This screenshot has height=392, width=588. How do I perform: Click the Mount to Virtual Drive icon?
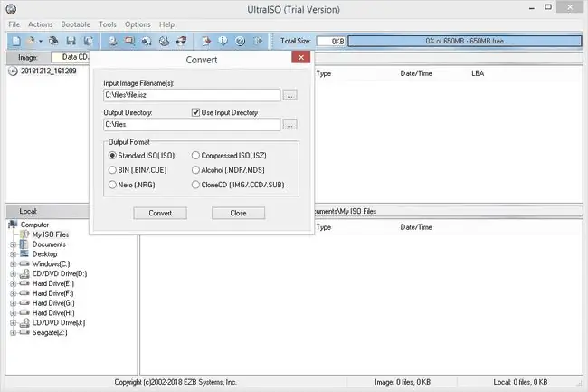(164, 41)
